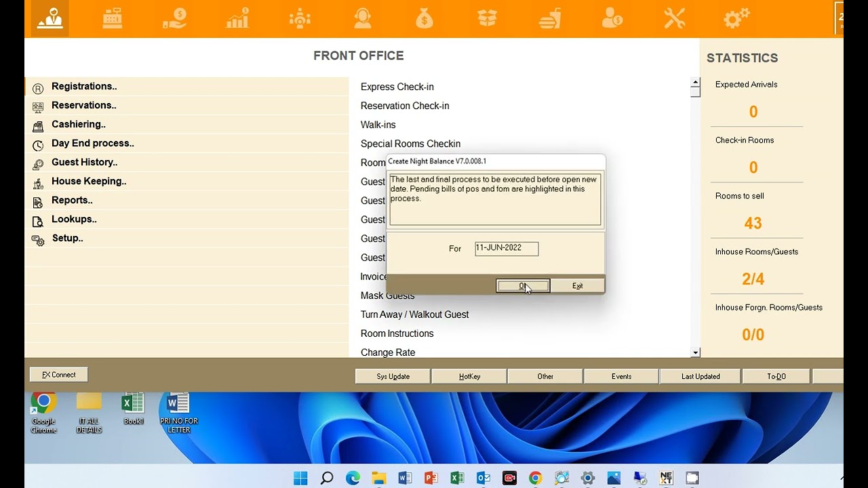Open the NEXT app in the taskbar

(x=666, y=478)
